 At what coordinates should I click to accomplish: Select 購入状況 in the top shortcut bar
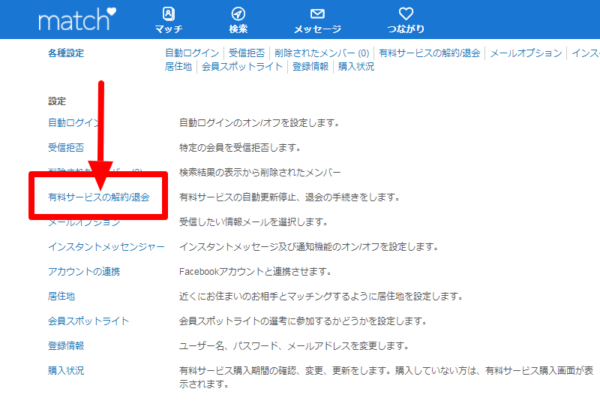coord(356,66)
